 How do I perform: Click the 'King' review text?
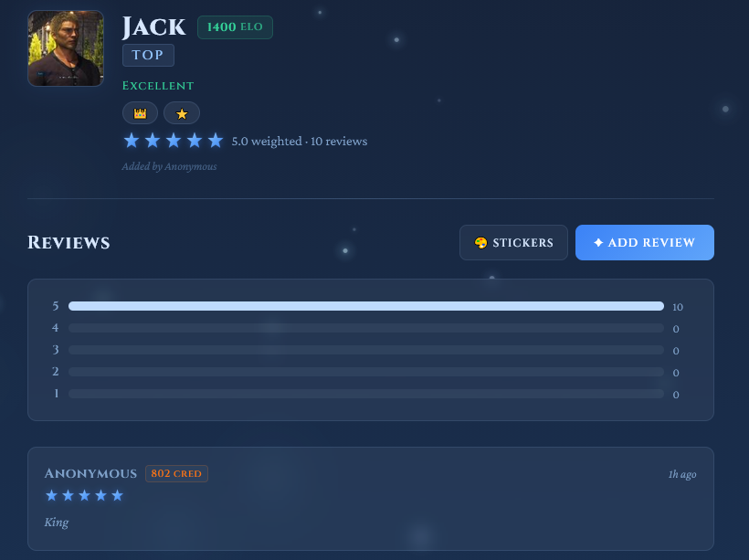(57, 523)
